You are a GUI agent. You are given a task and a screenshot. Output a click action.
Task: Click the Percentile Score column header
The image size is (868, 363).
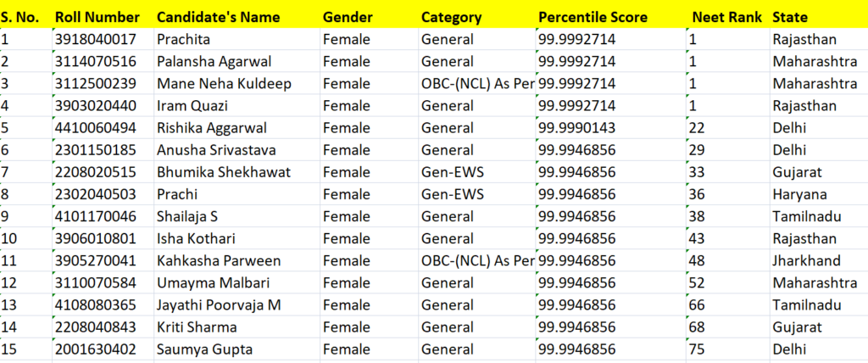[x=610, y=17]
